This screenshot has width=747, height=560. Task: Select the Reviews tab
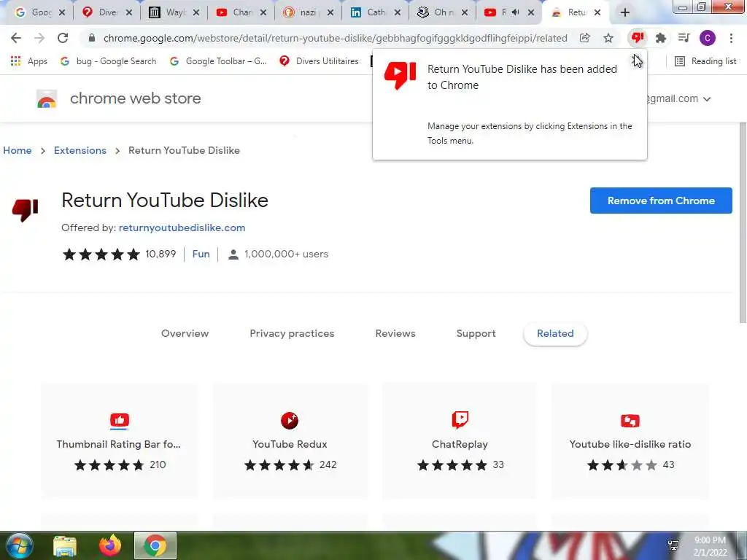[x=395, y=333]
